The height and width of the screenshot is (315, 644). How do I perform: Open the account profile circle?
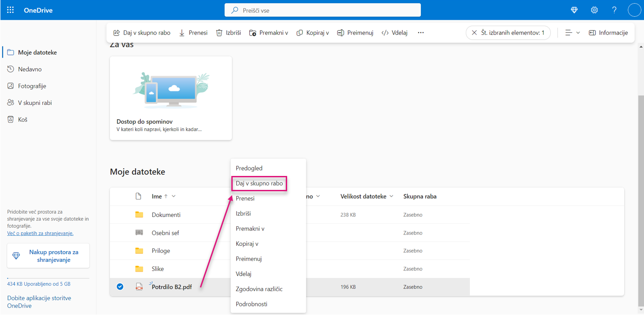tap(634, 10)
